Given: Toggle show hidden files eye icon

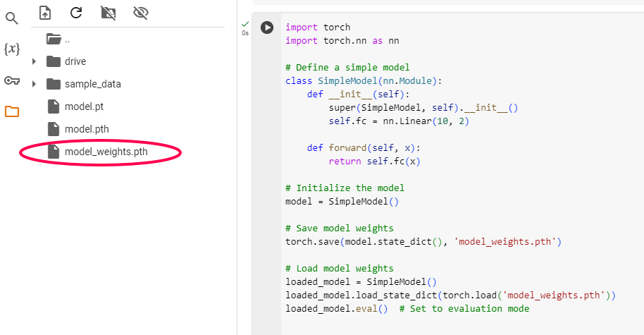Looking at the screenshot, I should tap(140, 12).
